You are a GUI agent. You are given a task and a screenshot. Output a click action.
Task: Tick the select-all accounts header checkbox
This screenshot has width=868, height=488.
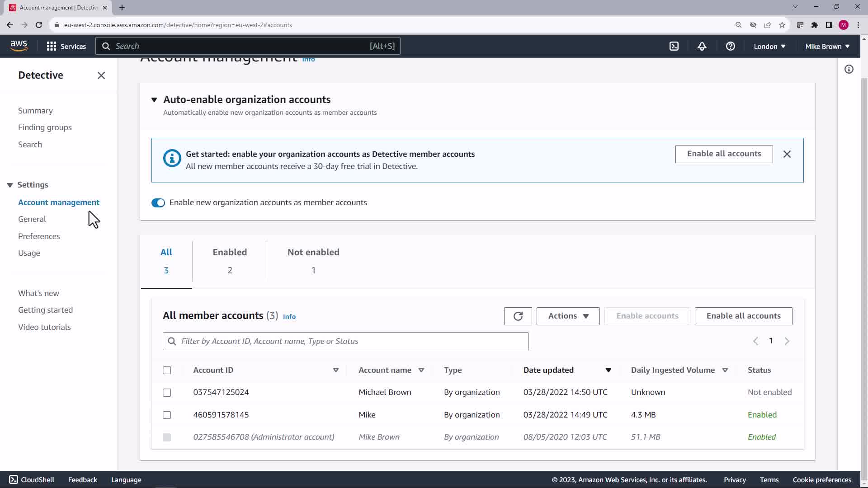(167, 371)
